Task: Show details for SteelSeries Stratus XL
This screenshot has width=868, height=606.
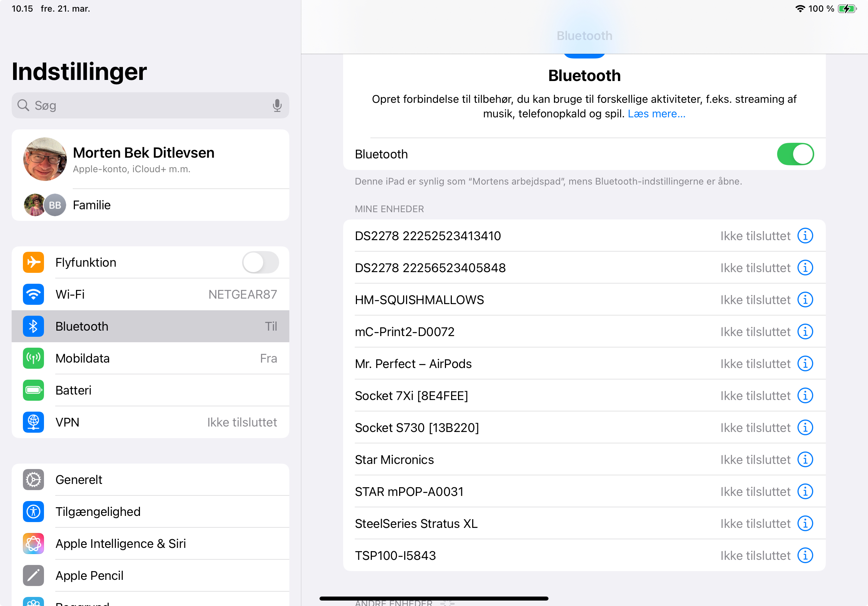Action: pos(805,524)
